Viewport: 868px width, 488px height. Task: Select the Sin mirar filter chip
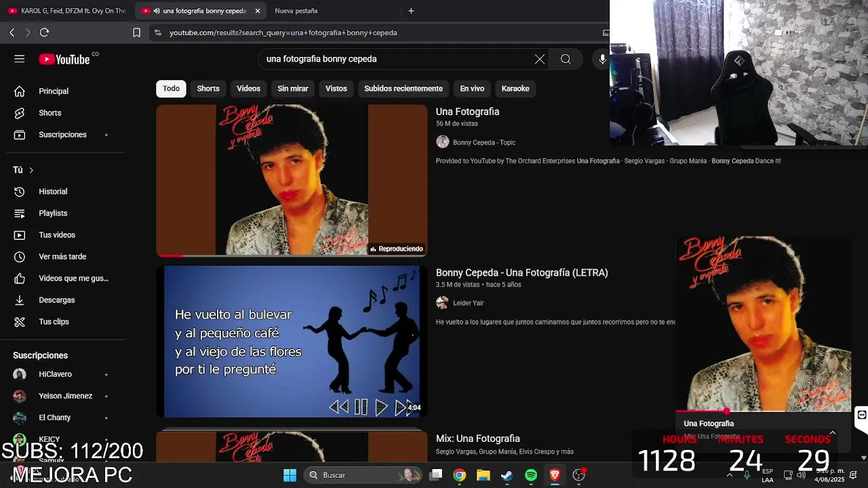293,89
